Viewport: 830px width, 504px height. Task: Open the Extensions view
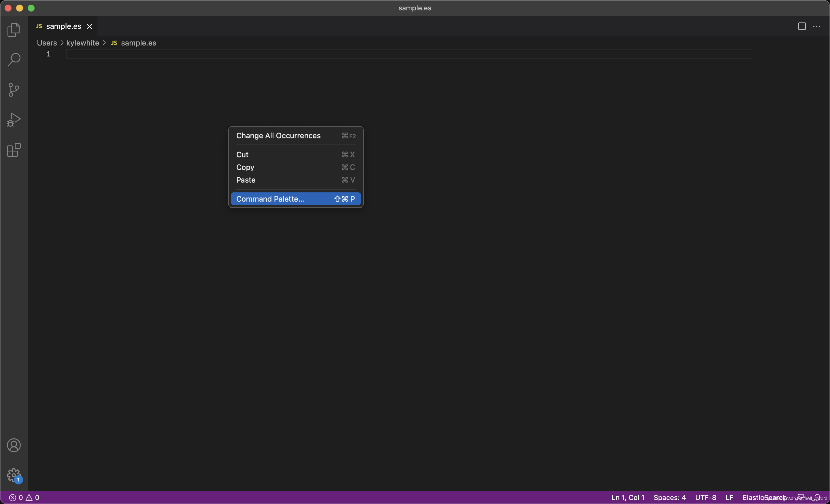14,150
